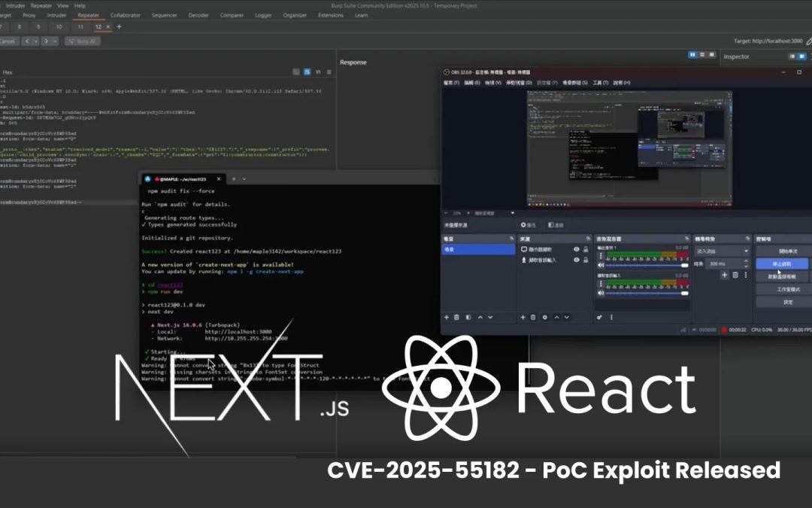Toggle visibility of the first OBS source
The height and width of the screenshot is (508, 812).
coord(577,249)
